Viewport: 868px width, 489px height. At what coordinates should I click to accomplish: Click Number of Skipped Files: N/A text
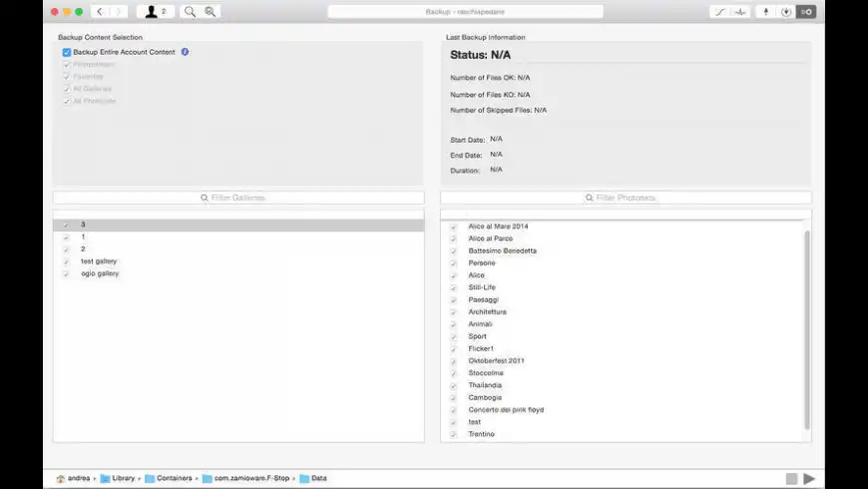click(x=498, y=110)
